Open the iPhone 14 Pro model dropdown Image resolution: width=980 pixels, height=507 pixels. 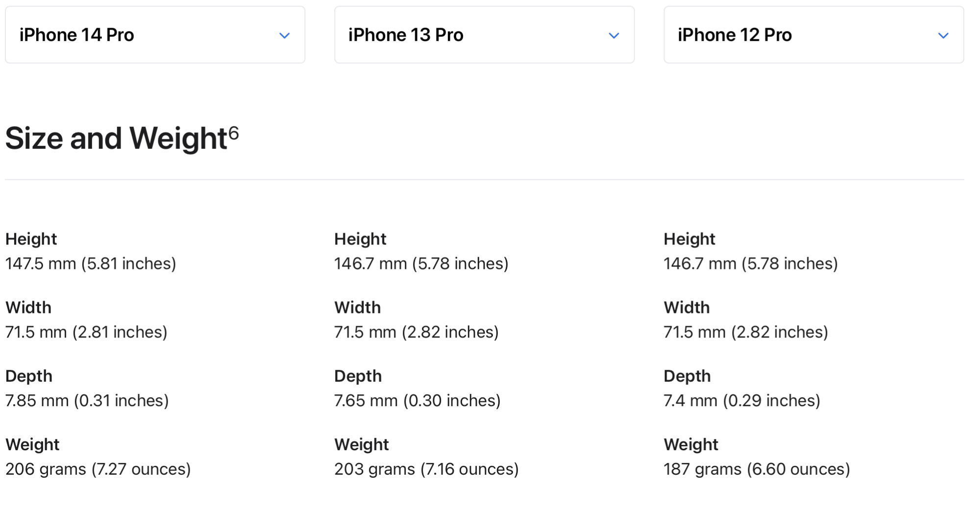pos(155,35)
